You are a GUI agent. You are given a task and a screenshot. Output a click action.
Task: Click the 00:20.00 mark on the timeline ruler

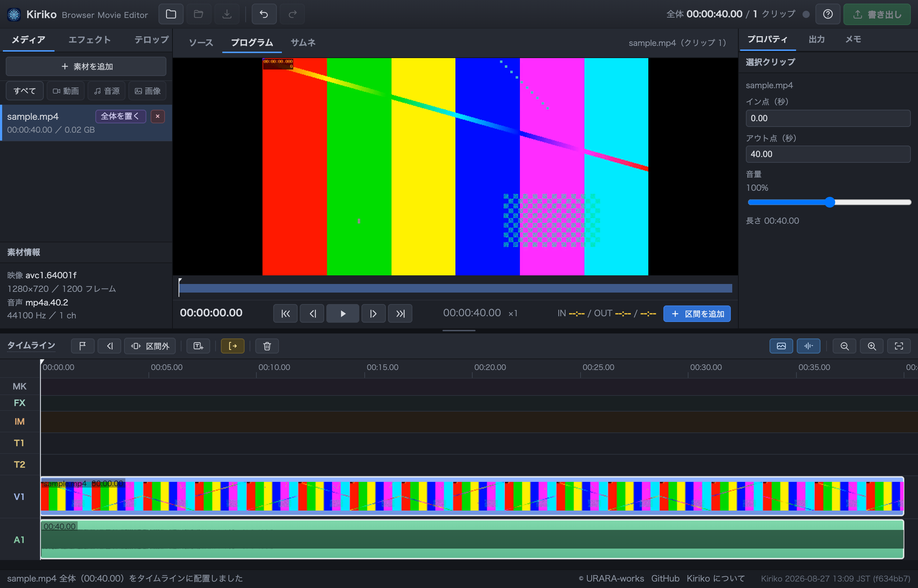[x=490, y=367]
